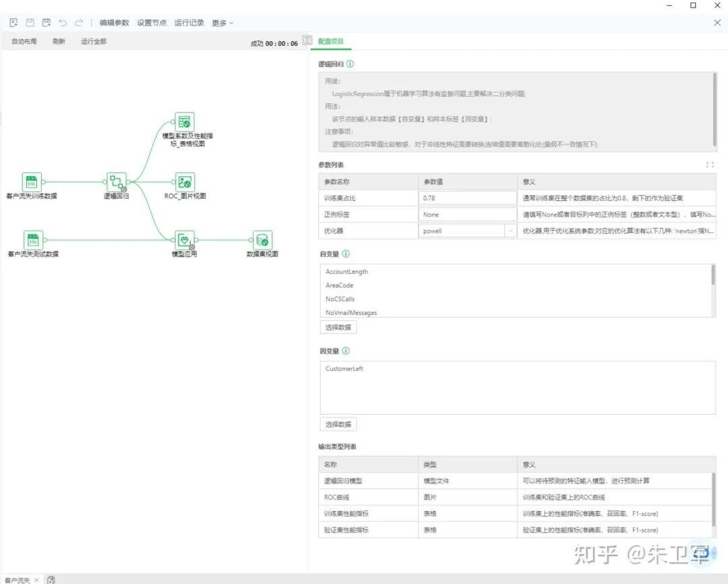Image resolution: width=728 pixels, height=584 pixels.
Task: Open the 优化器 powell dropdown
Action: coord(468,231)
